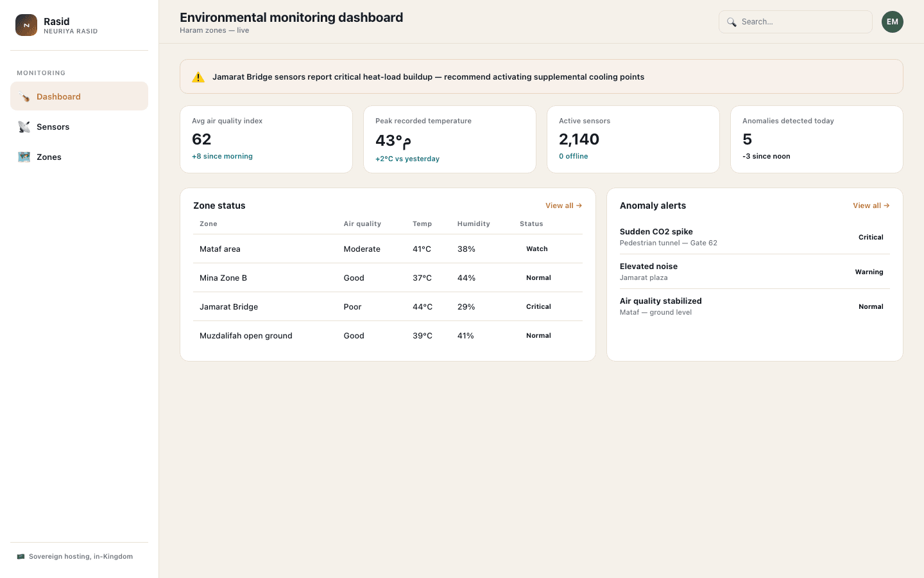The height and width of the screenshot is (578, 924).
Task: Open the Air quality stabilized alert
Action: click(x=755, y=306)
